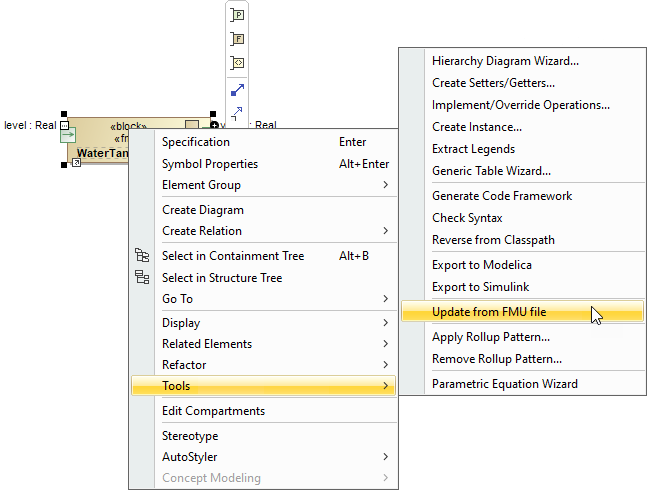Choose Update from FMU file
This screenshot has width=647, height=490.
pos(489,313)
